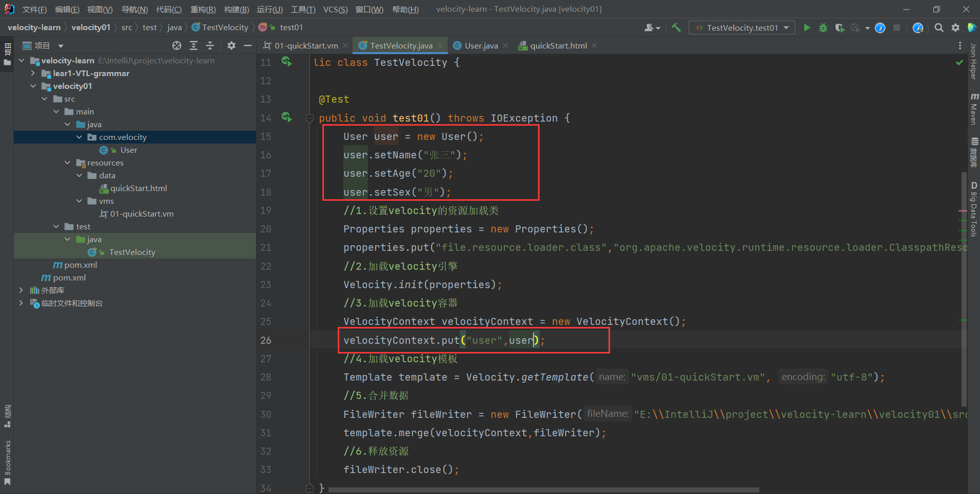
Task: Run TestVelocity.test01 with the green play button
Action: [807, 28]
